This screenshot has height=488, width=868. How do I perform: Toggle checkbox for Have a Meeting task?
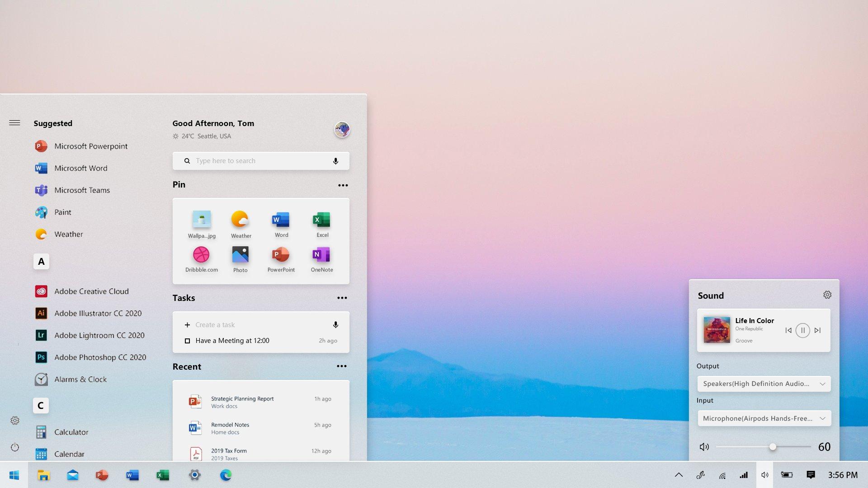click(187, 340)
